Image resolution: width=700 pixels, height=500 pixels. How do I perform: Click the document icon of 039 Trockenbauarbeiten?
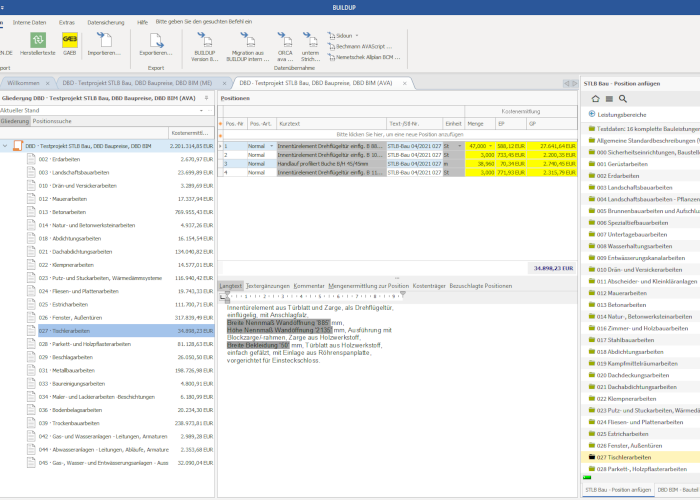(x=31, y=423)
